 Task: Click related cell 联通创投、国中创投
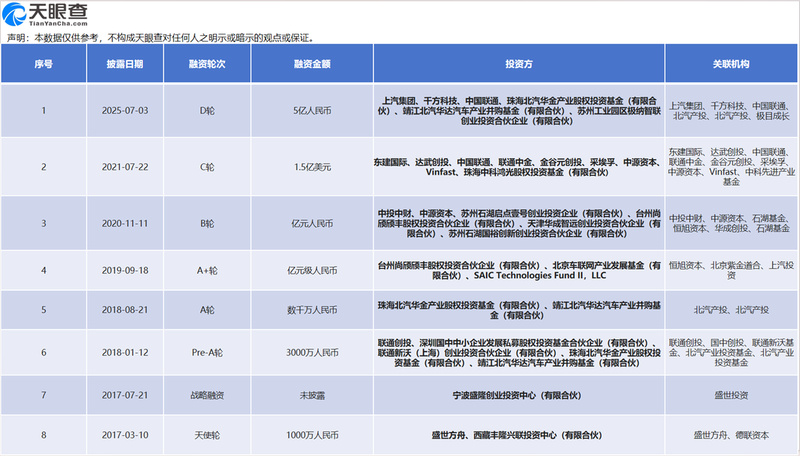(x=731, y=352)
